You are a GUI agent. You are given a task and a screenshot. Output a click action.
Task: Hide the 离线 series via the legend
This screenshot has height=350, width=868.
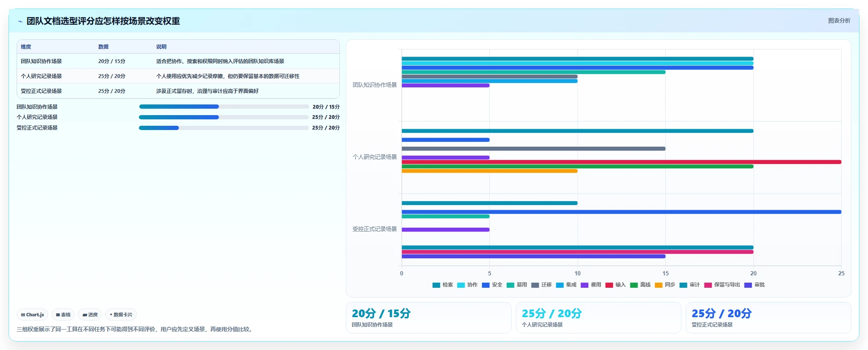[640, 285]
